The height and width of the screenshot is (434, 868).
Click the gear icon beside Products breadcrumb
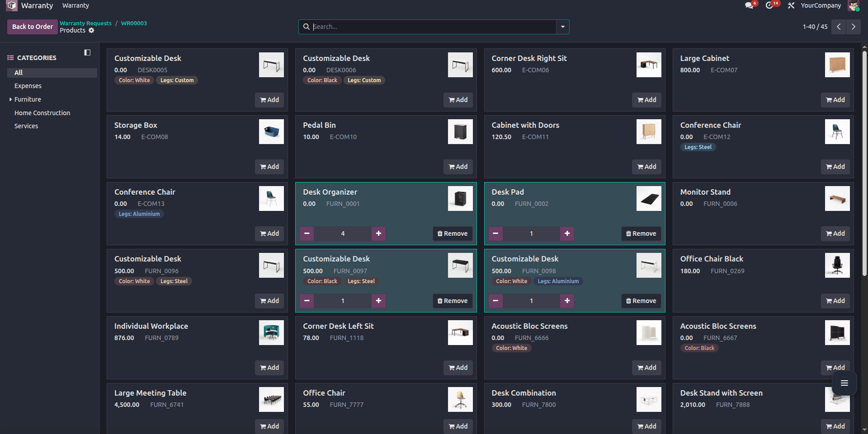click(92, 30)
